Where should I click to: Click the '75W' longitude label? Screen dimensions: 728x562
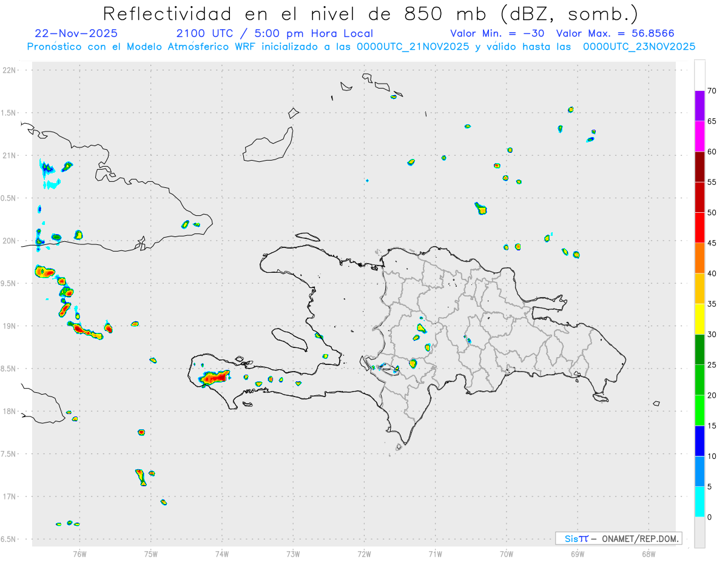click(x=151, y=554)
